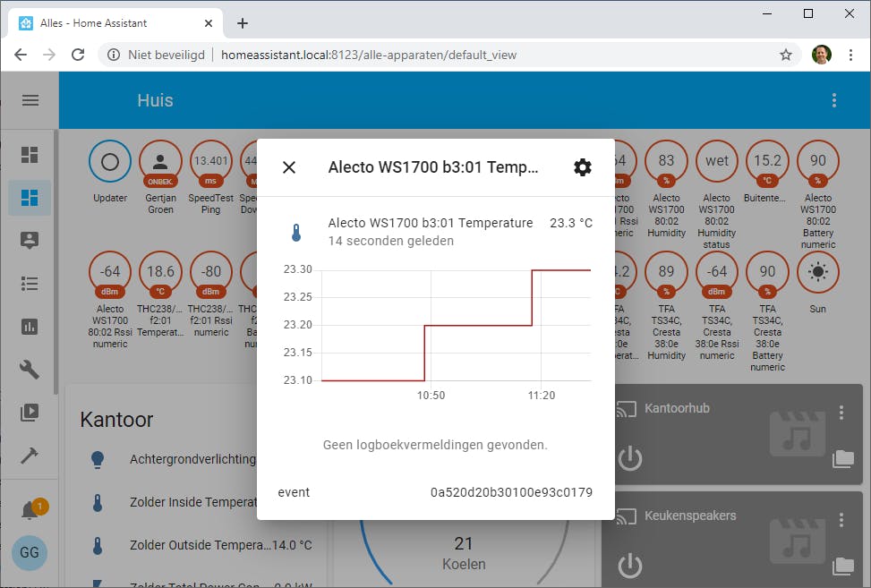The height and width of the screenshot is (588, 871).
Task: Bookmark this page with the star
Action: tap(785, 55)
